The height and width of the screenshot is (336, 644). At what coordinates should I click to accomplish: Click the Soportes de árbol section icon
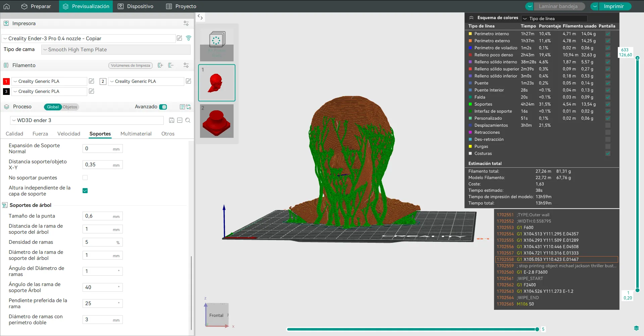pyautogui.click(x=5, y=205)
